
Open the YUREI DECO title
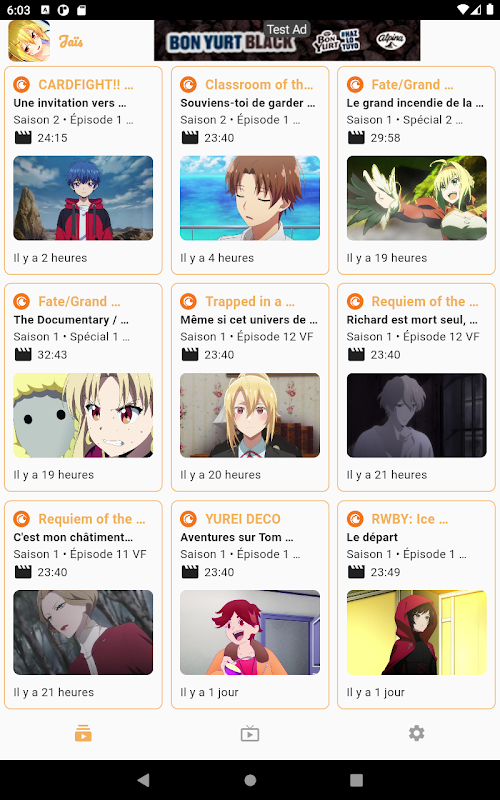243,519
